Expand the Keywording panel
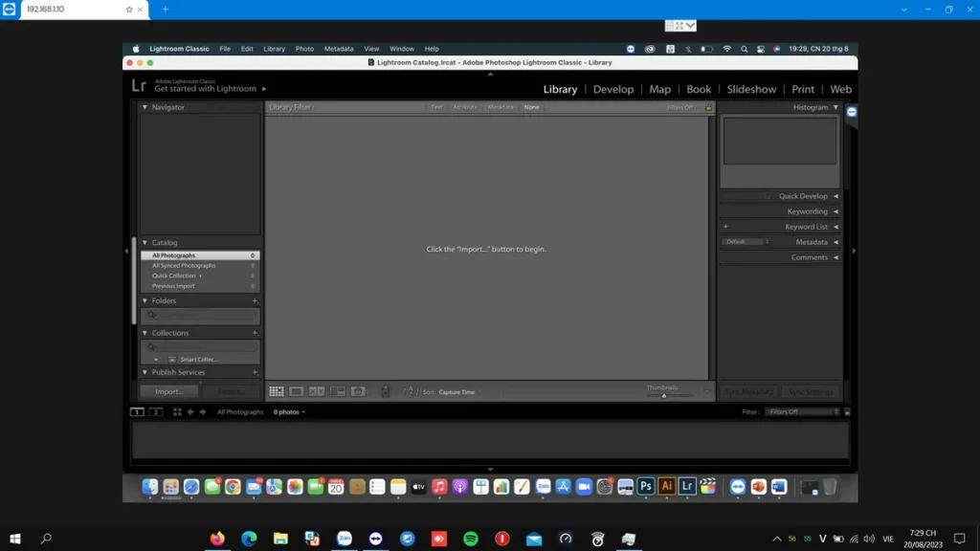This screenshot has width=980, height=551. tap(835, 211)
